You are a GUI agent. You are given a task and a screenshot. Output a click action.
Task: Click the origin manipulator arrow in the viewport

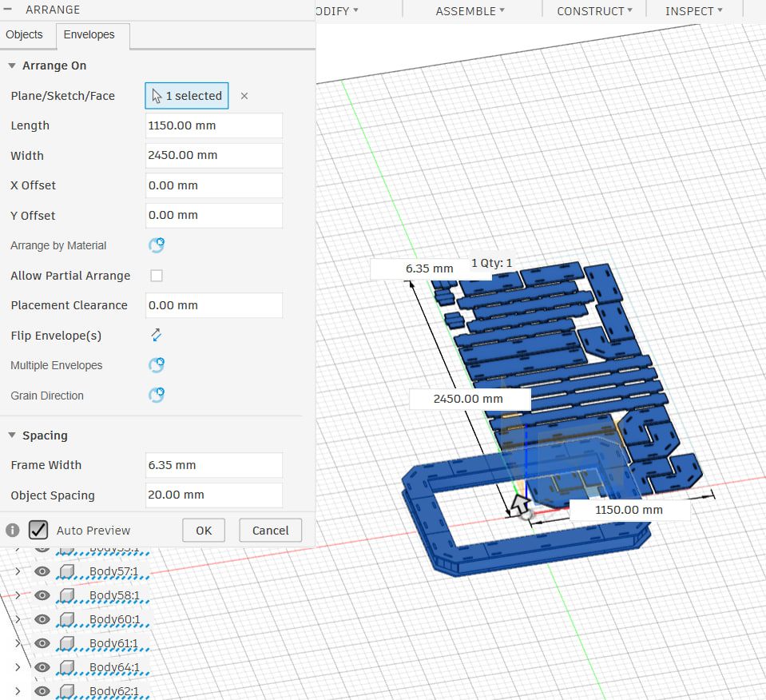pyautogui.click(x=520, y=504)
